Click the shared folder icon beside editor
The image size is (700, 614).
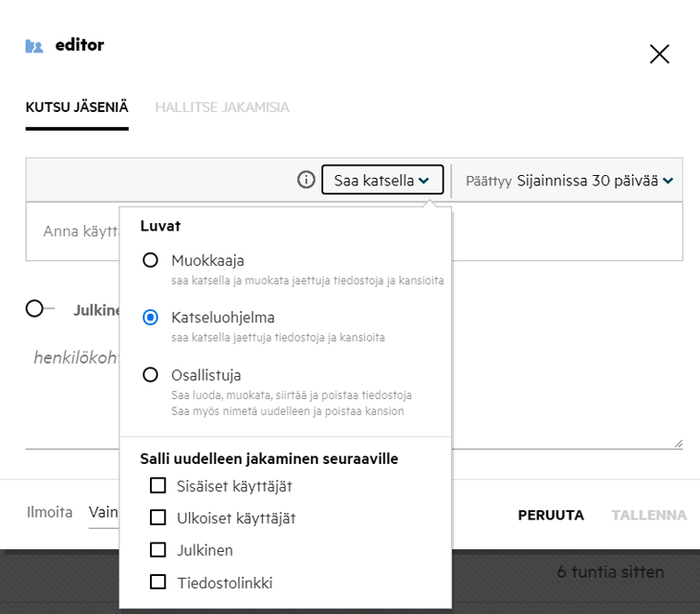tap(34, 45)
